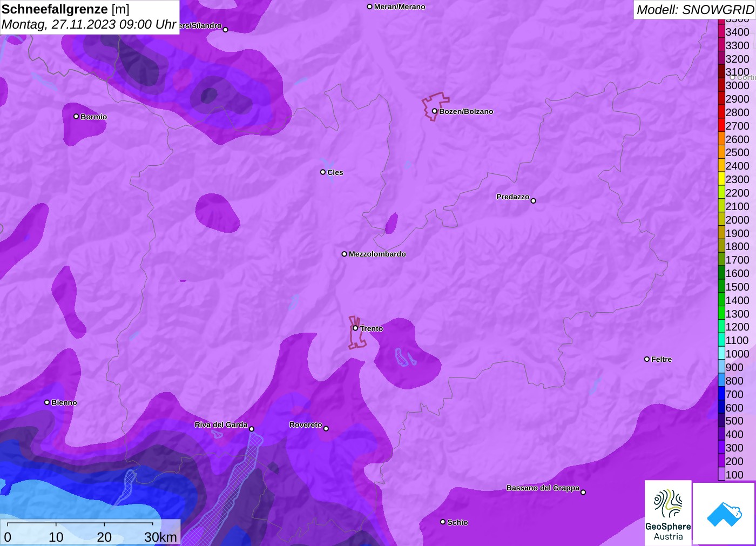This screenshot has height=546, width=756.
Task: Click the Rovereto marker dot
Action: [x=326, y=429]
